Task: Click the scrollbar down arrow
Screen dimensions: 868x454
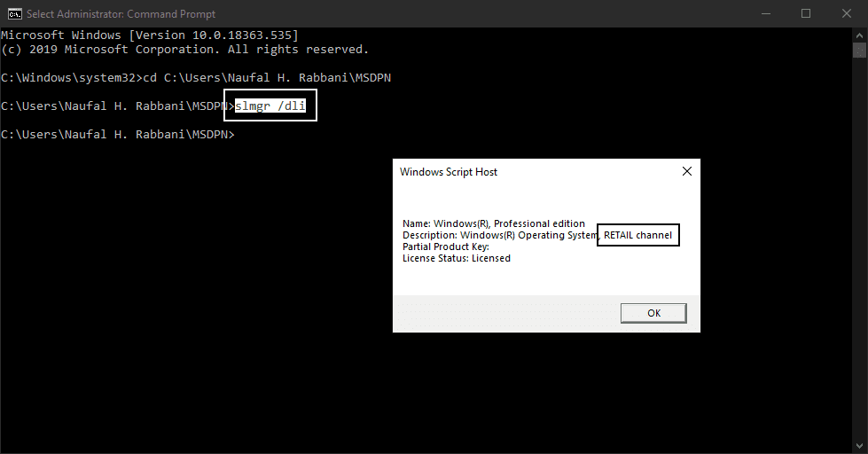Action: (860, 445)
